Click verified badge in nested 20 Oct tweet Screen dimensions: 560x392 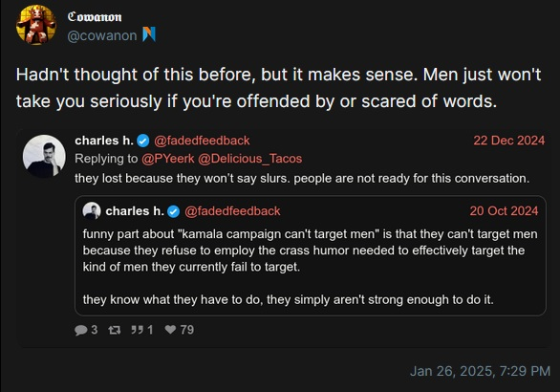pyautogui.click(x=174, y=211)
